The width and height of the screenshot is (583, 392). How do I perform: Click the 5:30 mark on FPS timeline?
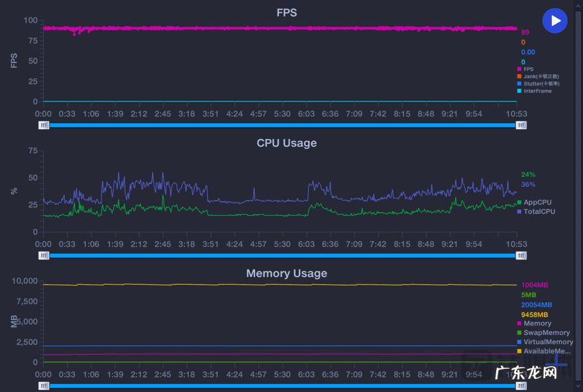pos(282,114)
